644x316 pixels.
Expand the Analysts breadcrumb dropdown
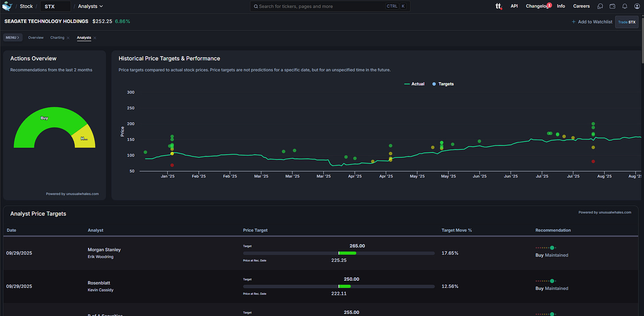[x=90, y=6]
